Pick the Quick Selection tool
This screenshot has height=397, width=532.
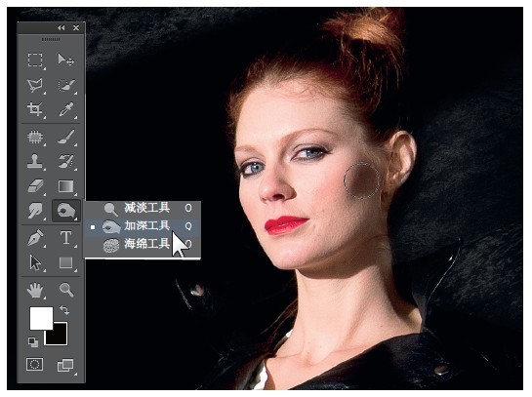(65, 85)
